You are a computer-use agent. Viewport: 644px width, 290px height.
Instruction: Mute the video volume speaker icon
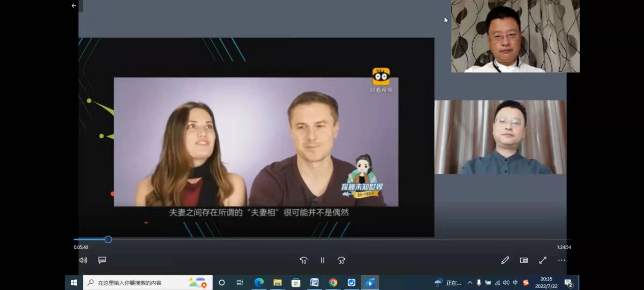click(83, 260)
